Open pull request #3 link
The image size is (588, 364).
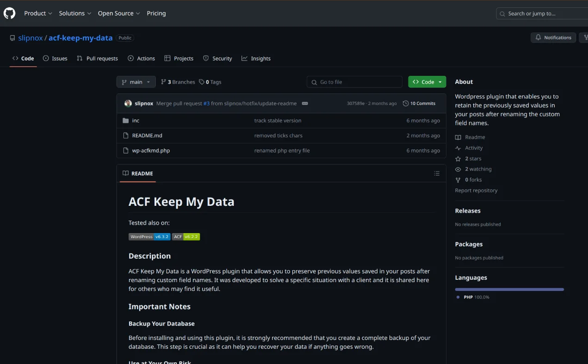click(206, 103)
